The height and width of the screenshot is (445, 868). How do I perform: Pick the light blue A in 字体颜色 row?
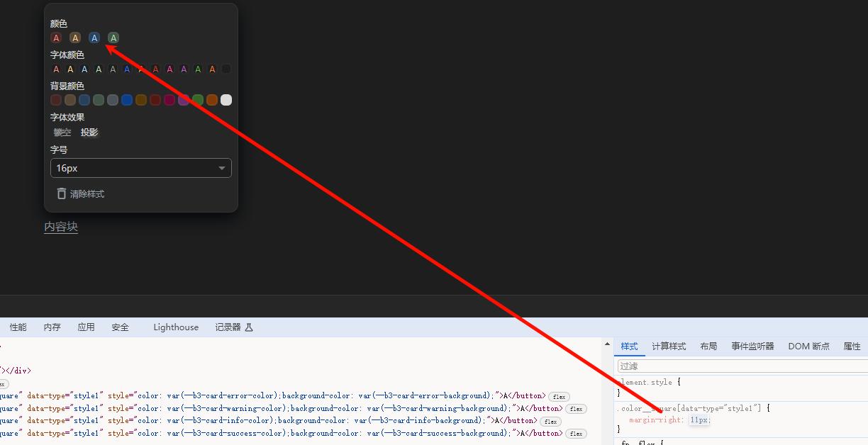point(84,69)
